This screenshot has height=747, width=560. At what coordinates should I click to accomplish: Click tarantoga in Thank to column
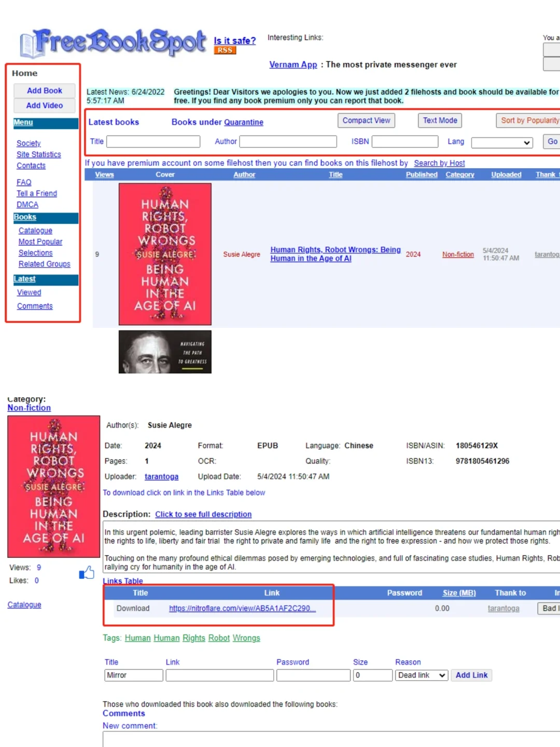click(503, 608)
